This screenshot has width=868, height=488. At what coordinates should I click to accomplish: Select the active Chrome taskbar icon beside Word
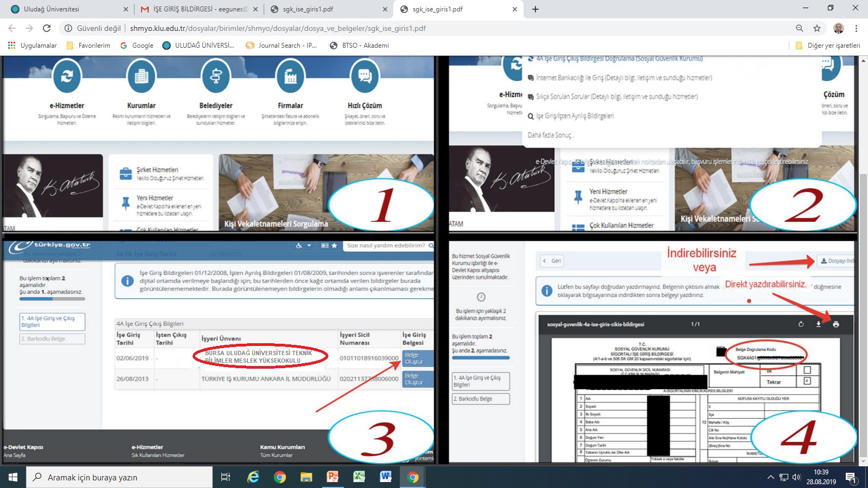tap(413, 477)
